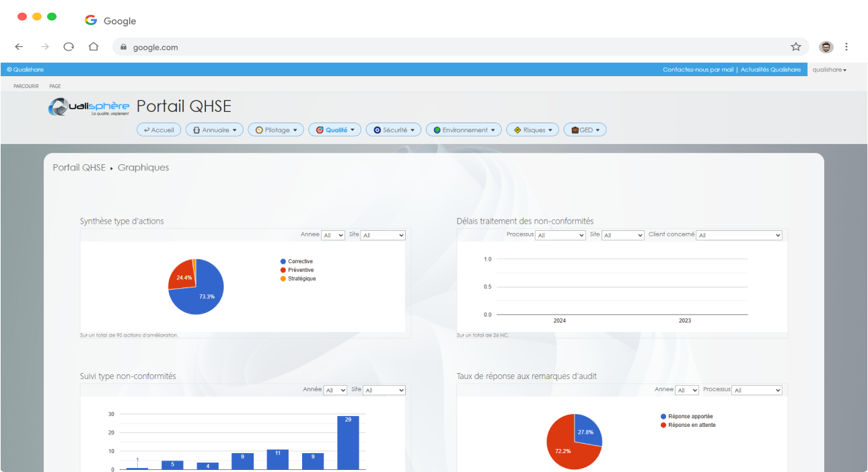The image size is (868, 472).
Task: Click the blue Corrective legend swatch
Action: [x=283, y=261]
